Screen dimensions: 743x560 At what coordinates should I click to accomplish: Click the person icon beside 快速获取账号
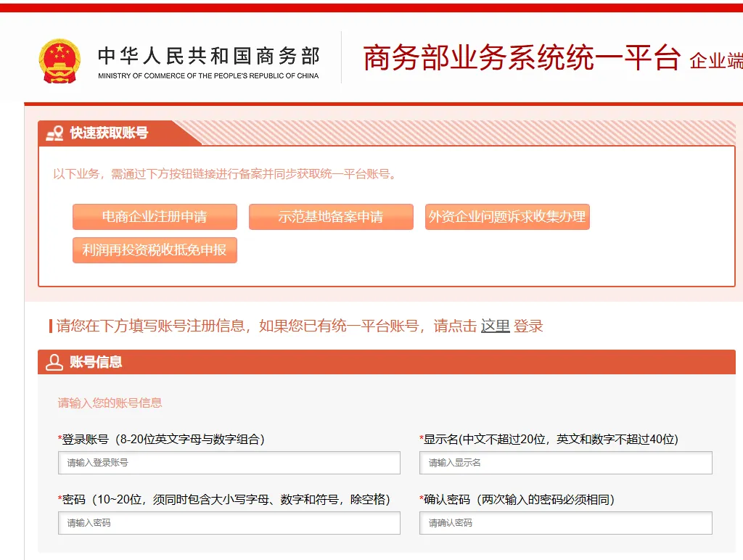(x=53, y=132)
